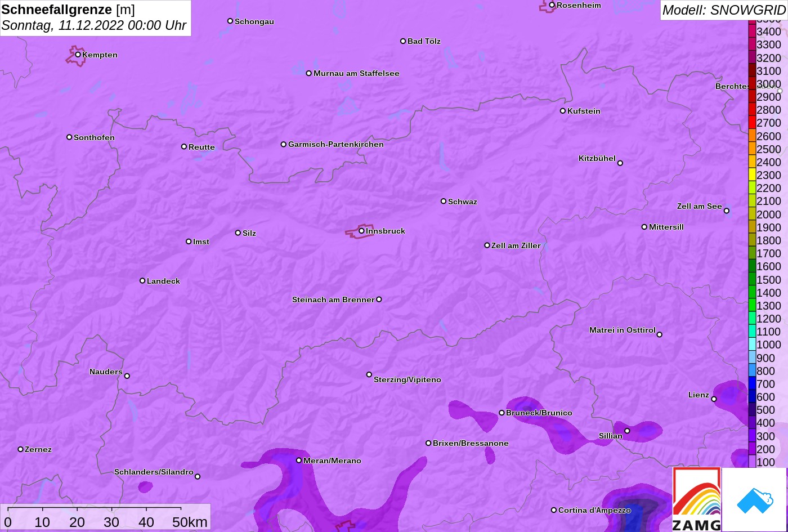Click the Zernez marker dot
788x532 pixels.
(21, 449)
